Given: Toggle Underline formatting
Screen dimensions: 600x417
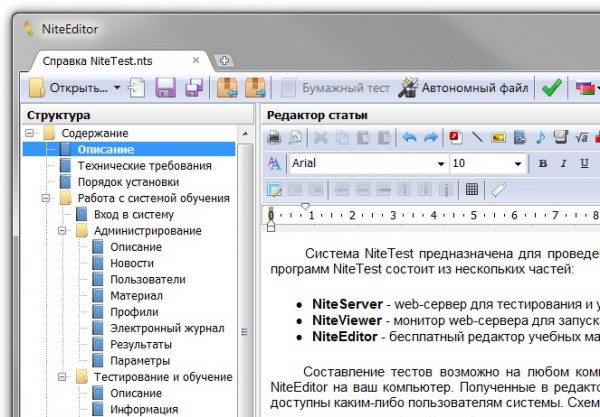Looking at the screenshot, I should coord(584,164).
